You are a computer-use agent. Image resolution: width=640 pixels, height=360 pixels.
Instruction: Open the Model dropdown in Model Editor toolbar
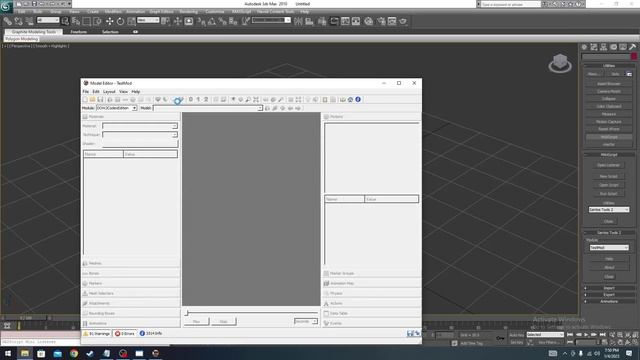tap(208, 108)
